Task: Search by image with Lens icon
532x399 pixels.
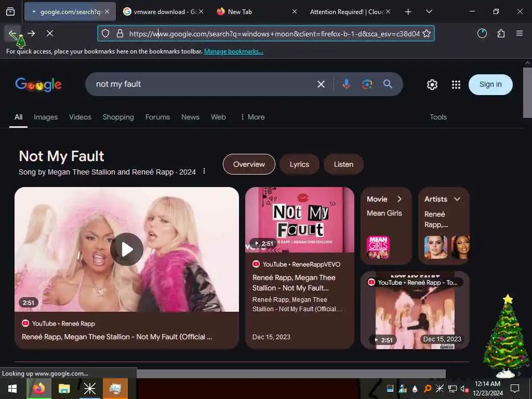Action: pos(367,84)
